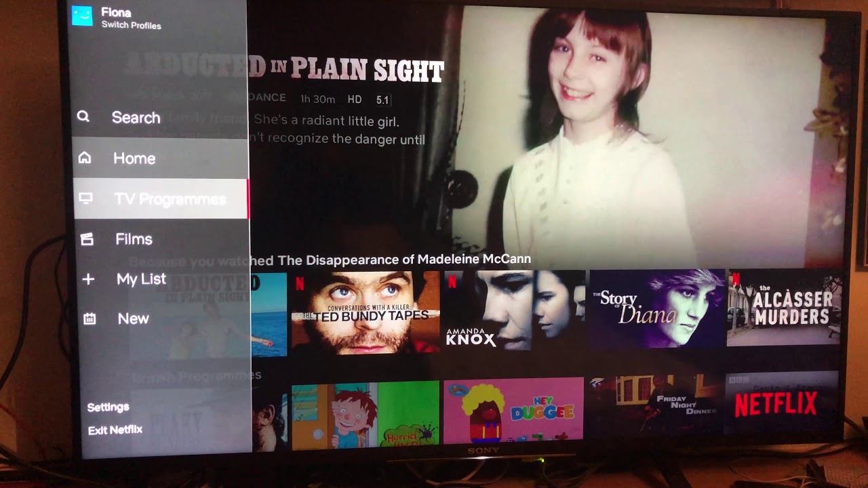Open the Amanda Knox thumbnail

pos(514,309)
